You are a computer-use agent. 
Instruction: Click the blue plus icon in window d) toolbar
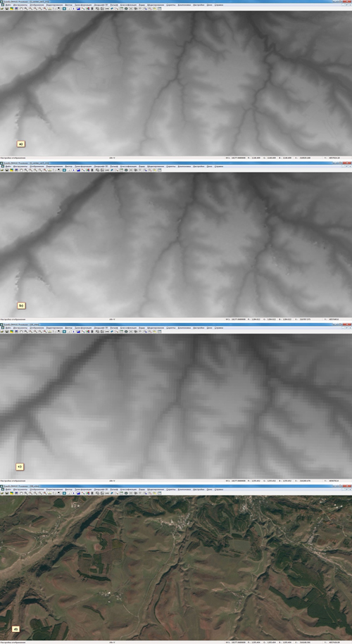64,493
